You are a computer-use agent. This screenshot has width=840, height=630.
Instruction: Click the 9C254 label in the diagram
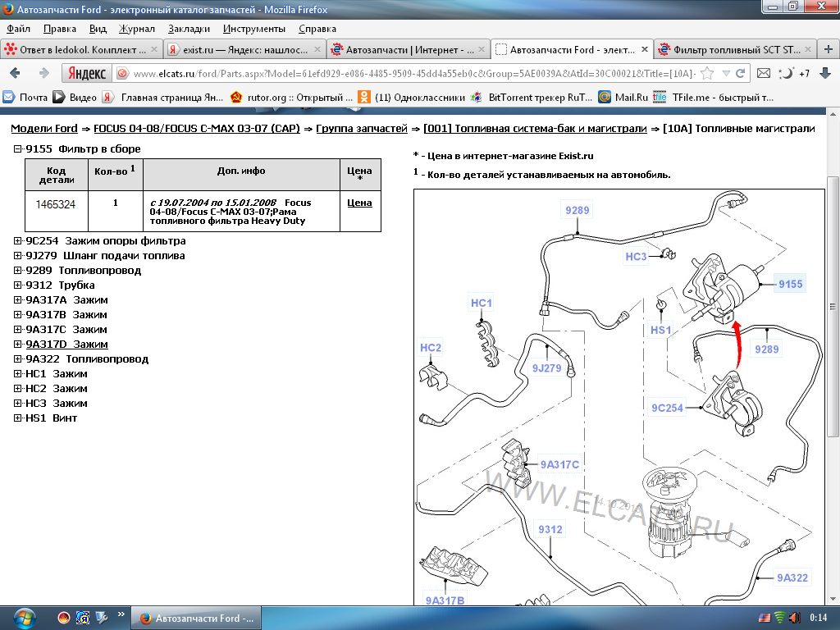667,408
